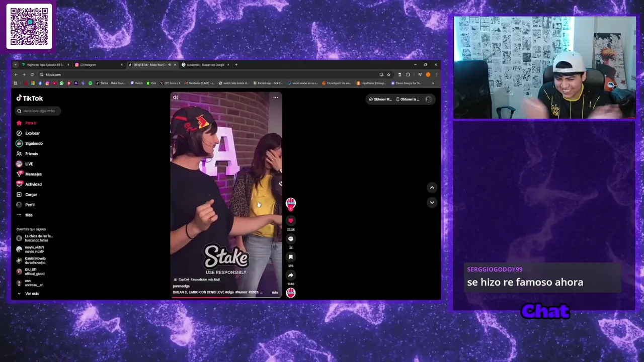Open video three-dot options menu
644x362 pixels.
[x=275, y=98]
